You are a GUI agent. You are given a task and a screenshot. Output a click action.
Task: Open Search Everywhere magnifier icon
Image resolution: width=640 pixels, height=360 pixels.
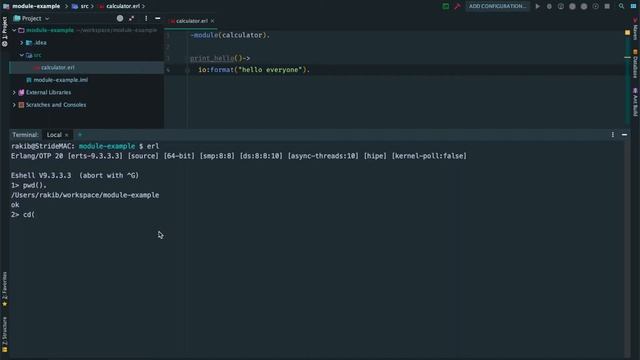tap(621, 6)
